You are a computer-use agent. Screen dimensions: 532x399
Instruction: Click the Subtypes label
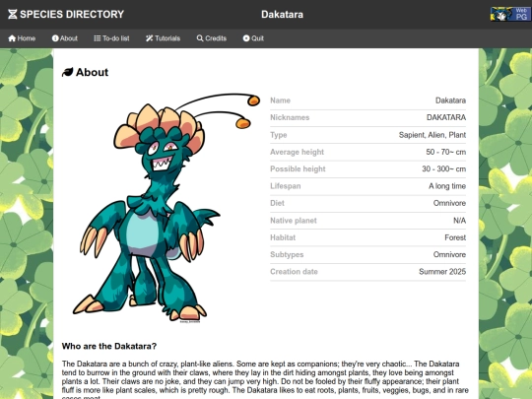click(x=287, y=254)
